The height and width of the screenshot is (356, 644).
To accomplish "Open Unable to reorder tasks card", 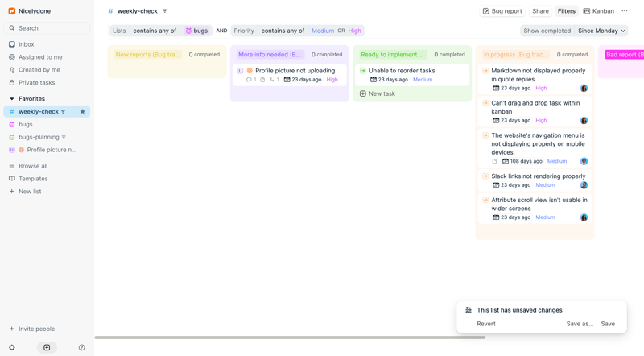I will tap(412, 75).
